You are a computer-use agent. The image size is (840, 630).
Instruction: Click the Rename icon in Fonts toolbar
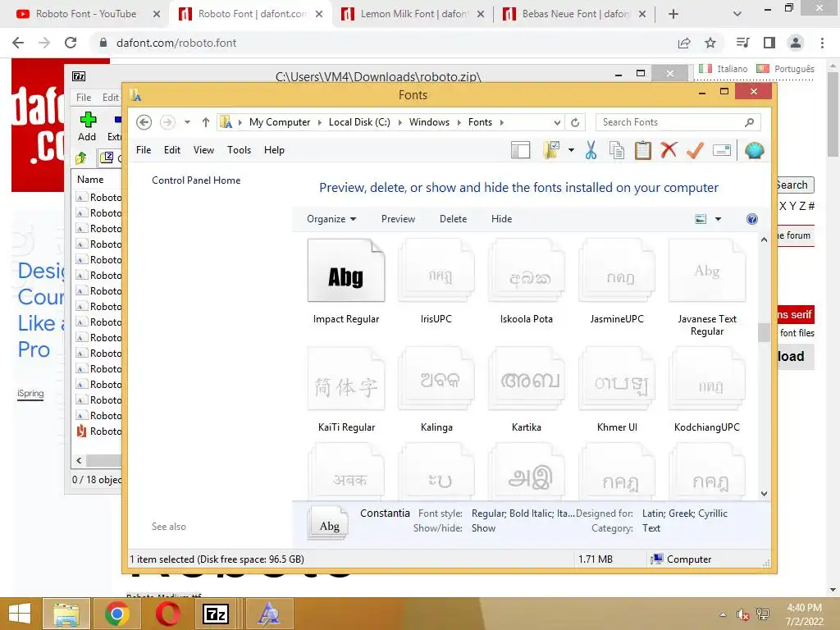click(x=722, y=151)
